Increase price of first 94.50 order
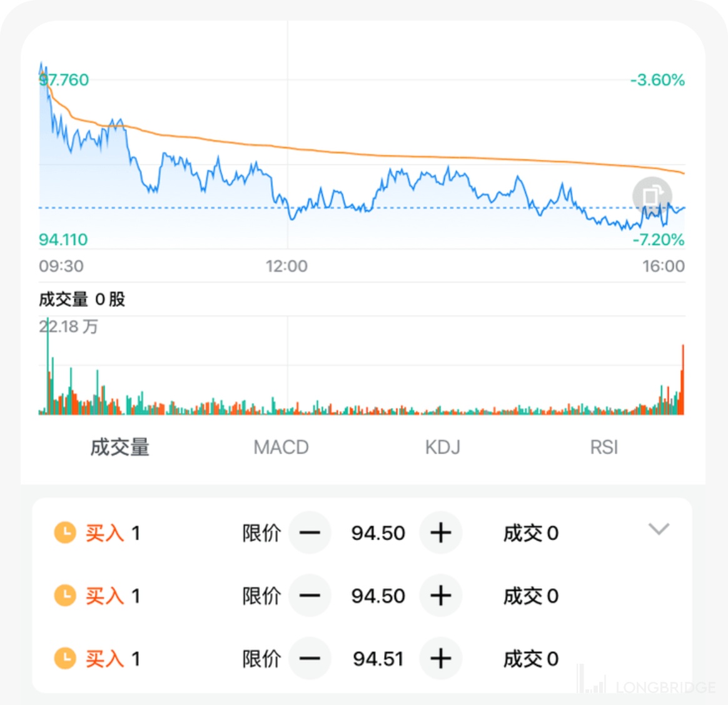This screenshot has height=705, width=728. [x=440, y=533]
